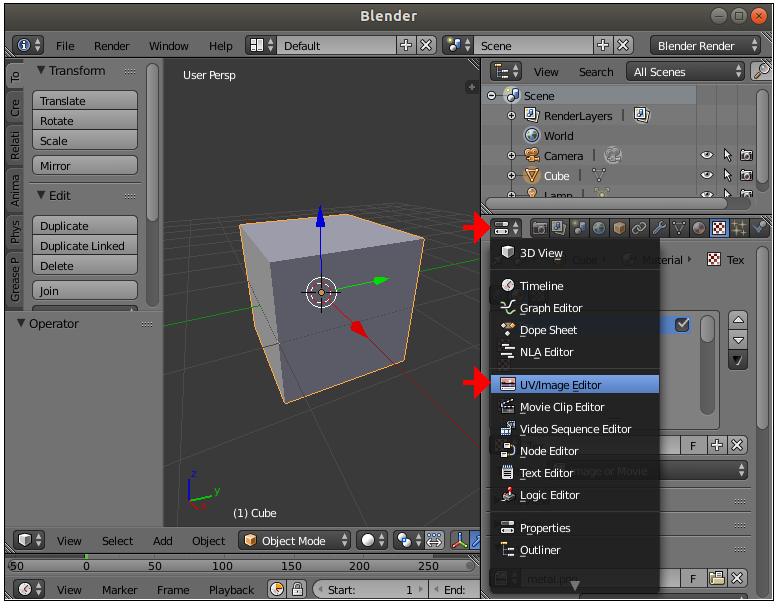Expand the Cube outliner item
Viewport: 777px width, 604px height.
[x=511, y=175]
